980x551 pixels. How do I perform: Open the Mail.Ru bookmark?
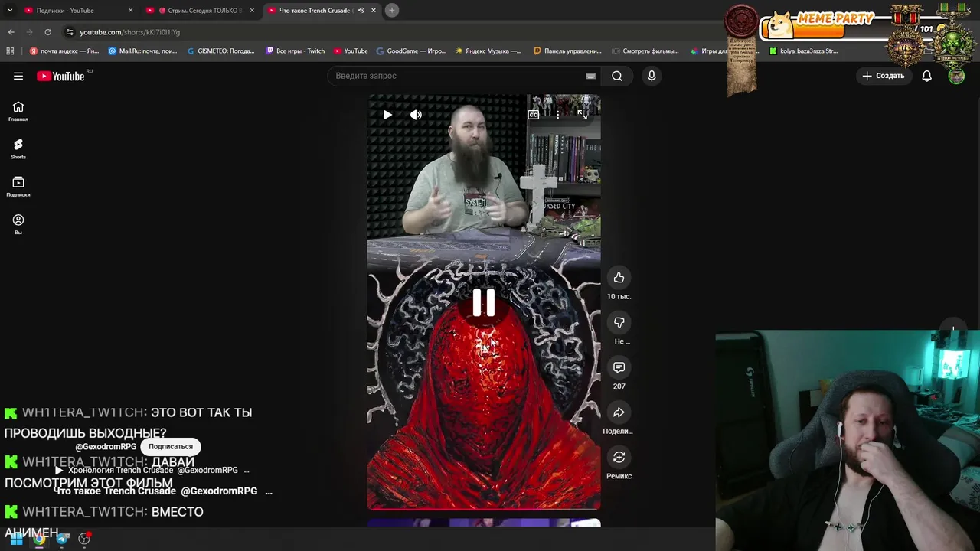click(142, 51)
